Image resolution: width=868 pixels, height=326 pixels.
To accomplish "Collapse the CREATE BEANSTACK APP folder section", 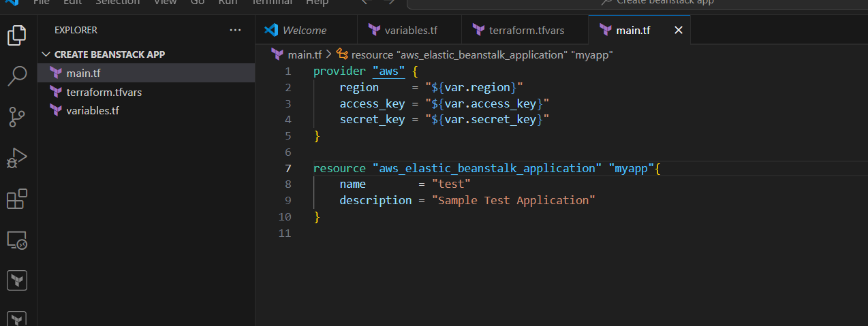I will tap(146, 54).
